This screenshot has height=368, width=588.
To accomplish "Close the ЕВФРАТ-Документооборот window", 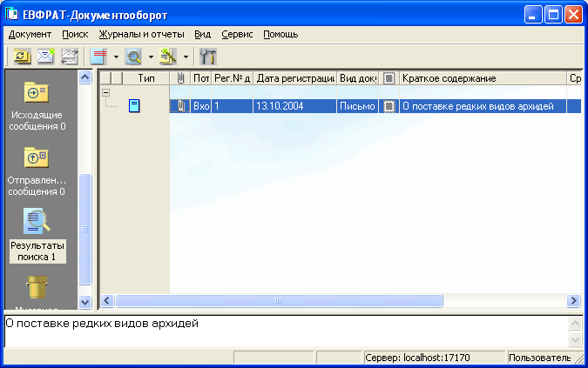I will pos(574,15).
